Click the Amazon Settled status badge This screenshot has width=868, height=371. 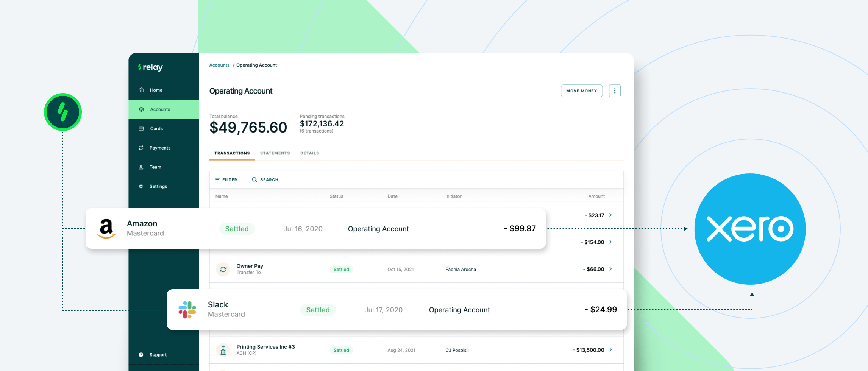pos(237,229)
